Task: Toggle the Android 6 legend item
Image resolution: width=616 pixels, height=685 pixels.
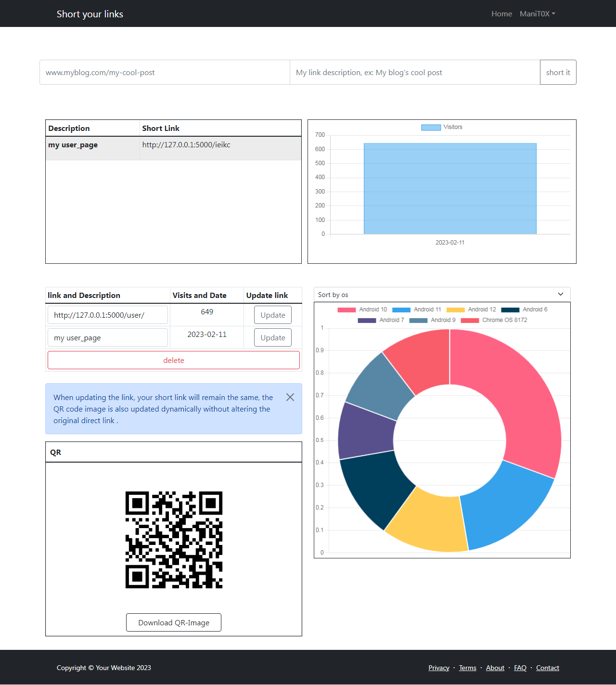Action: (x=525, y=310)
